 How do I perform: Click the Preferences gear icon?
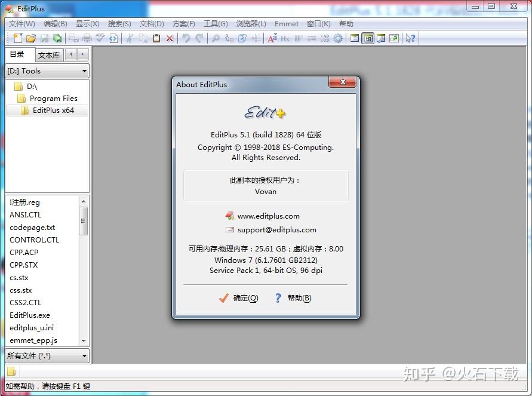point(338,38)
